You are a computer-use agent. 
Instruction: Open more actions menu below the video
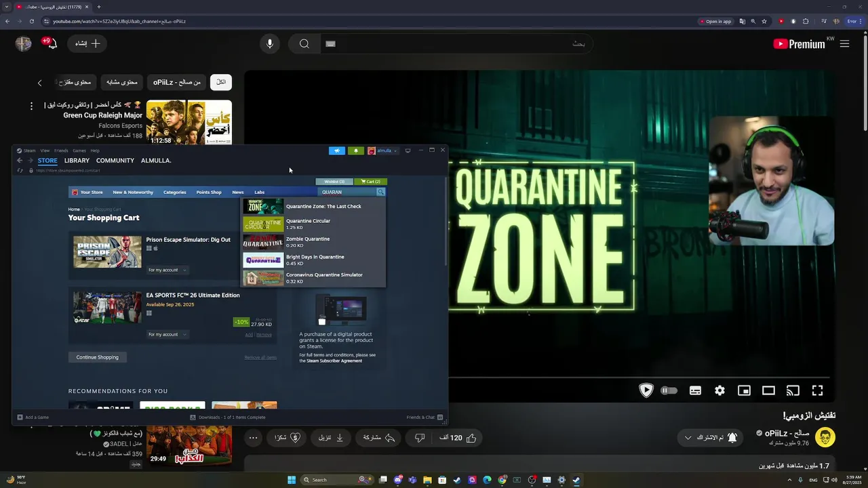(x=253, y=438)
